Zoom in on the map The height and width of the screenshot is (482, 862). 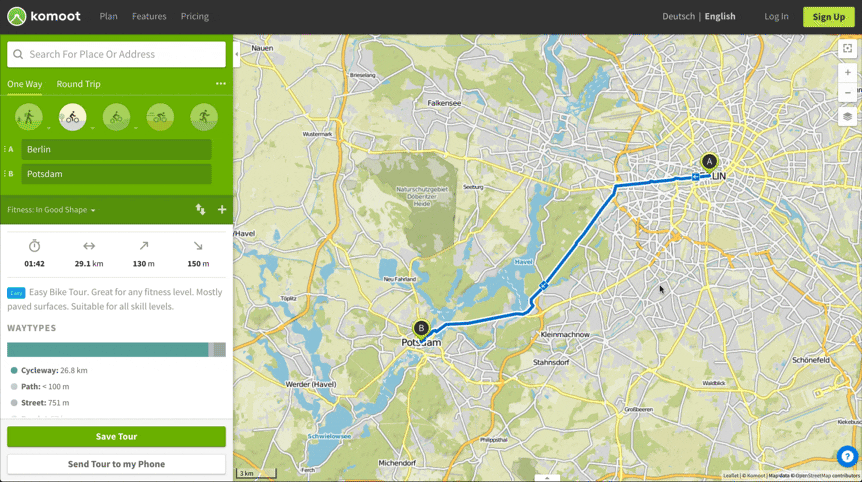847,73
